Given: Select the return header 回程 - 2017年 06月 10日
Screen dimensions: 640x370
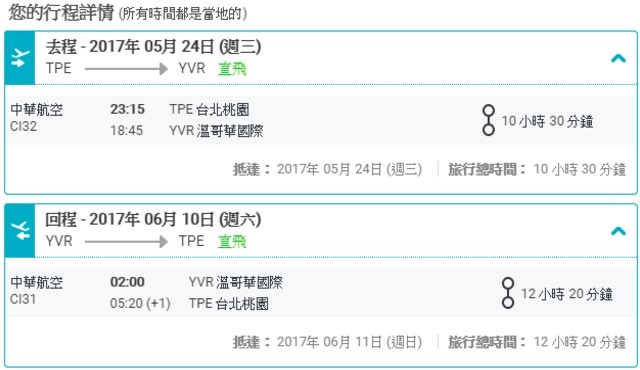Looking at the screenshot, I should coord(153,220).
